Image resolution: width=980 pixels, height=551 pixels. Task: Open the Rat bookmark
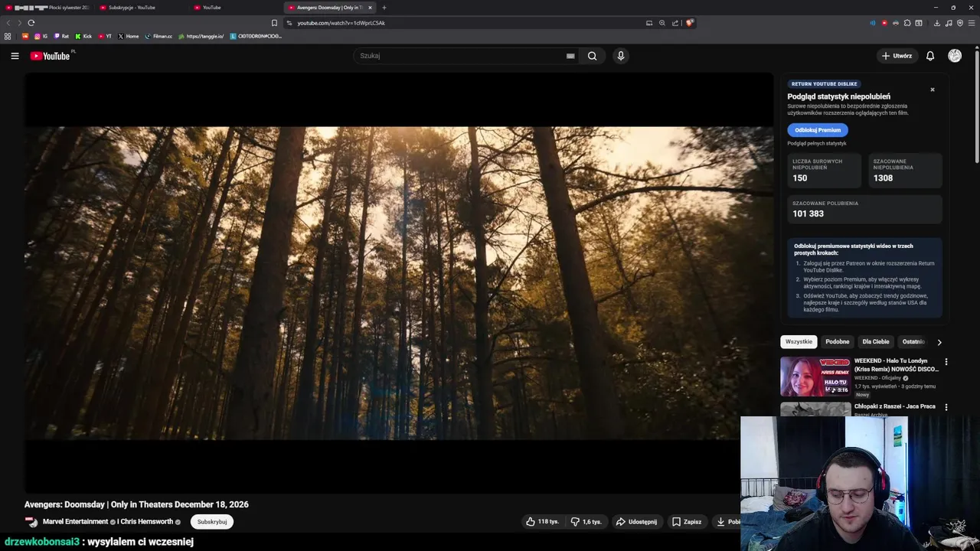point(61,36)
